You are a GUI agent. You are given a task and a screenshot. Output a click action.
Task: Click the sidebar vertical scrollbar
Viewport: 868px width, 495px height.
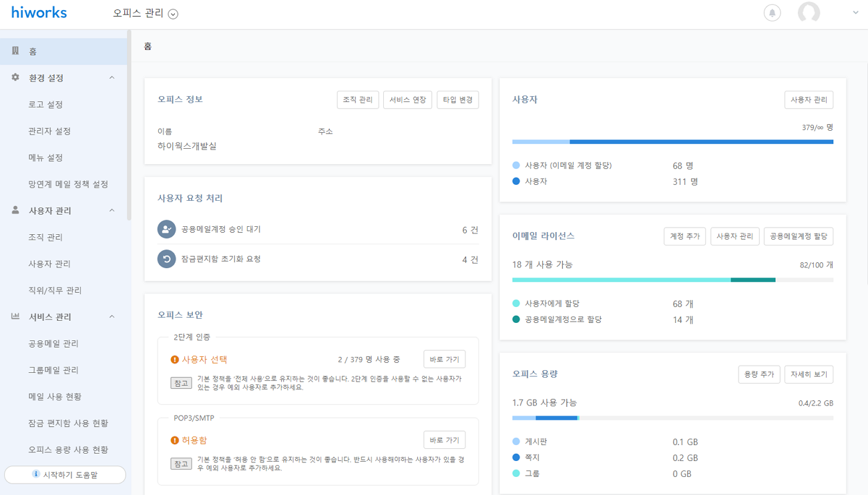click(x=129, y=127)
